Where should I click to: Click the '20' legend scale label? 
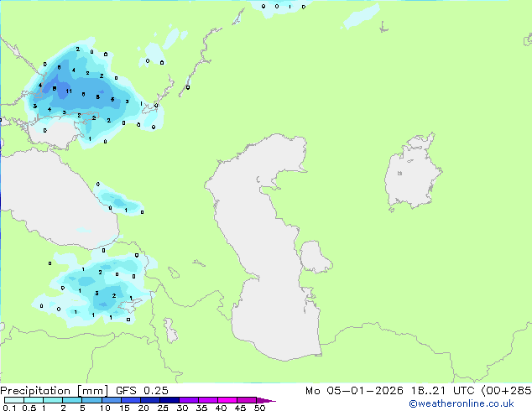(143, 408)
